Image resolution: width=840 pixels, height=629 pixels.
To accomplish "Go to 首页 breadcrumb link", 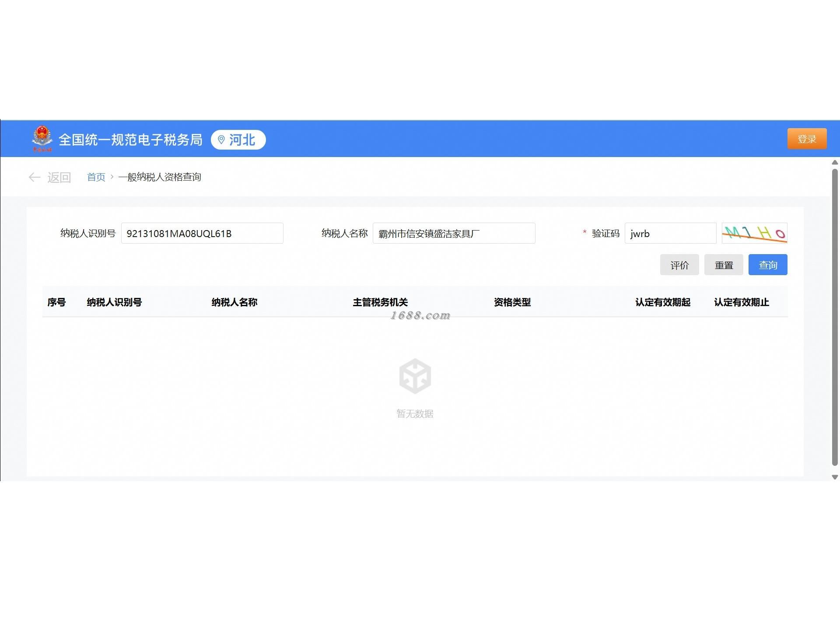I will pos(96,177).
